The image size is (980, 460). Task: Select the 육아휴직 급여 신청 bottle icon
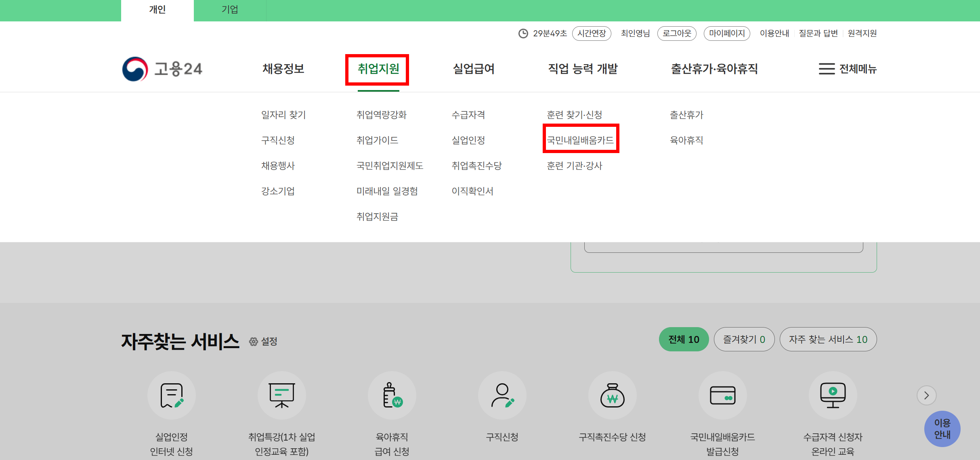tap(392, 395)
